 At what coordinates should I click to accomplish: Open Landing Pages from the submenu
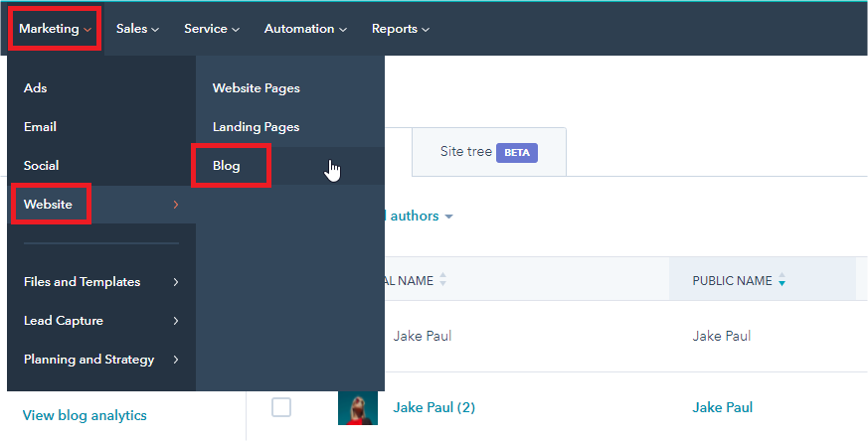256,127
